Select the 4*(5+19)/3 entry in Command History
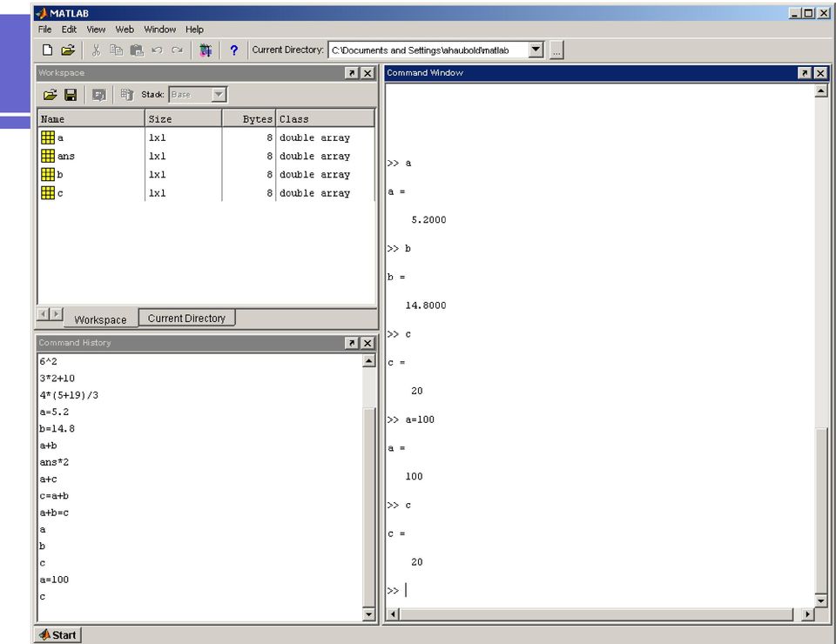The height and width of the screenshot is (644, 836). click(x=69, y=395)
